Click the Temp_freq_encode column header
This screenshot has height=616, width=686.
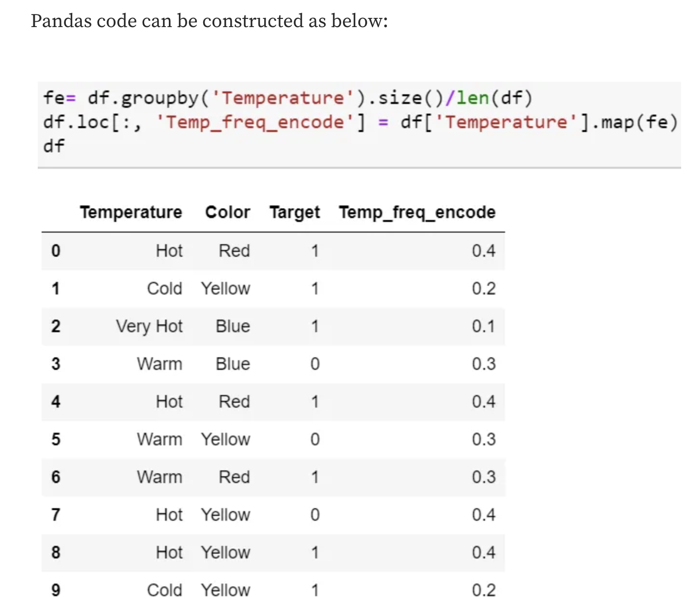tap(417, 212)
